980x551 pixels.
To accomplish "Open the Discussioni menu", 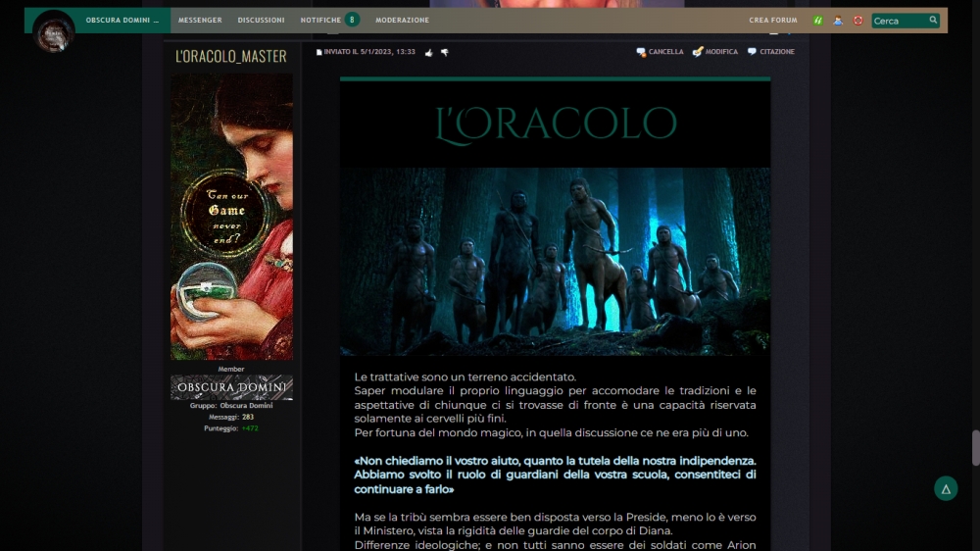I will click(x=261, y=20).
